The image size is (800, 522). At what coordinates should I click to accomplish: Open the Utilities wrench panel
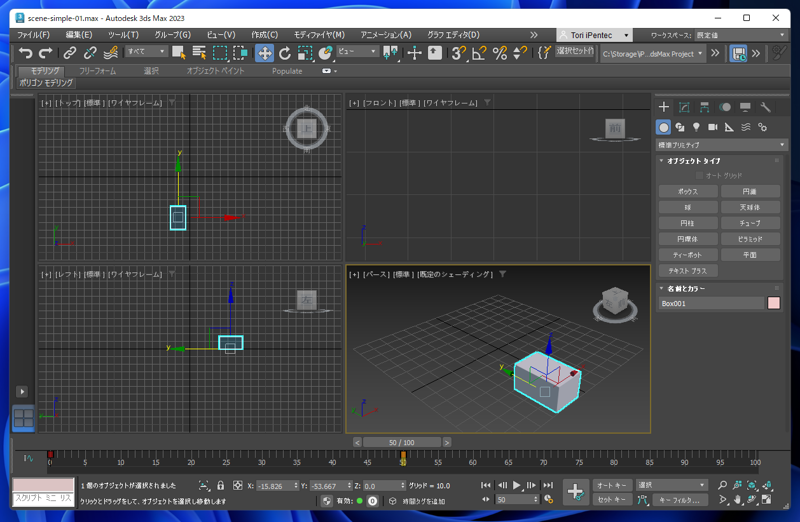pyautogui.click(x=765, y=107)
